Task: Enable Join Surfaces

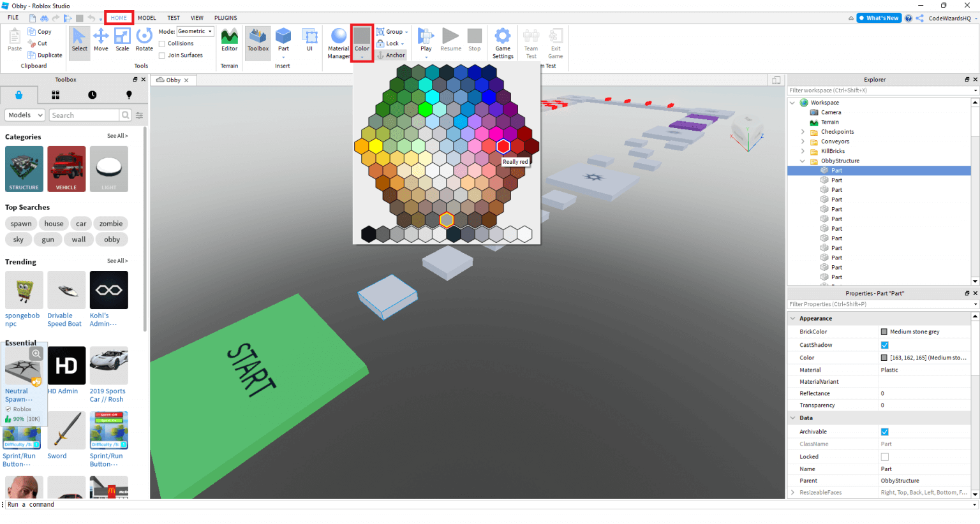Action: pyautogui.click(x=162, y=55)
